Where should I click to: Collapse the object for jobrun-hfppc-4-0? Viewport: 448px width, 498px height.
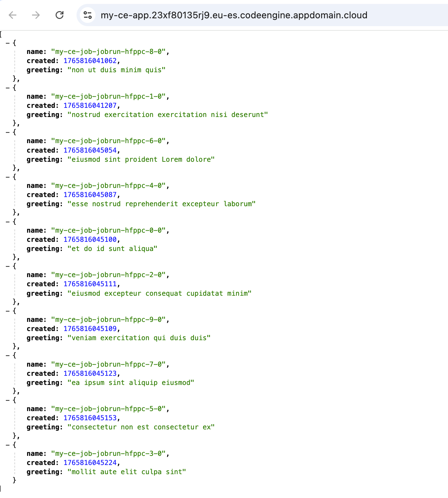tap(8, 177)
